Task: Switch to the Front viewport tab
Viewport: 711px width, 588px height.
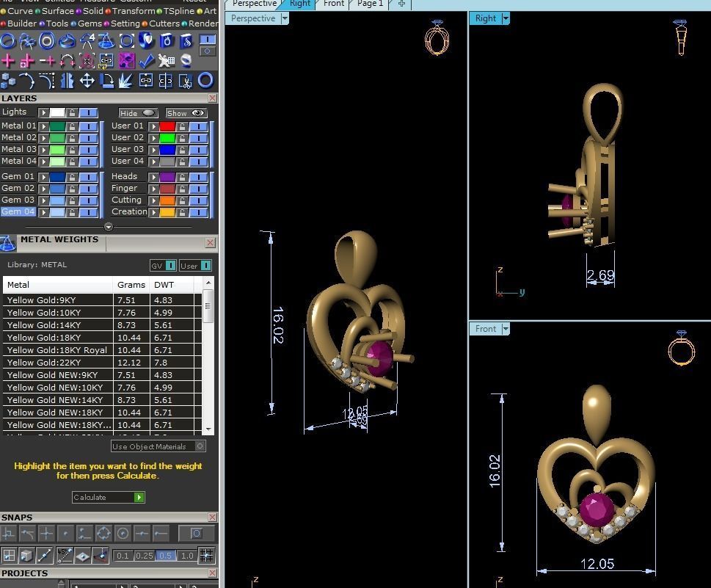Action: click(x=334, y=4)
